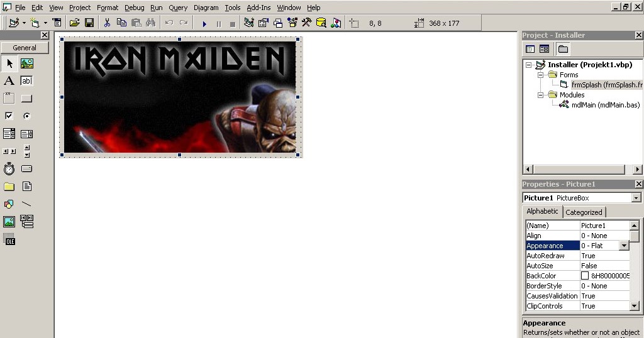Collapse the Installer (Projekt1.vbp) tree node
Viewport: 644px width, 338px height.
(528, 65)
